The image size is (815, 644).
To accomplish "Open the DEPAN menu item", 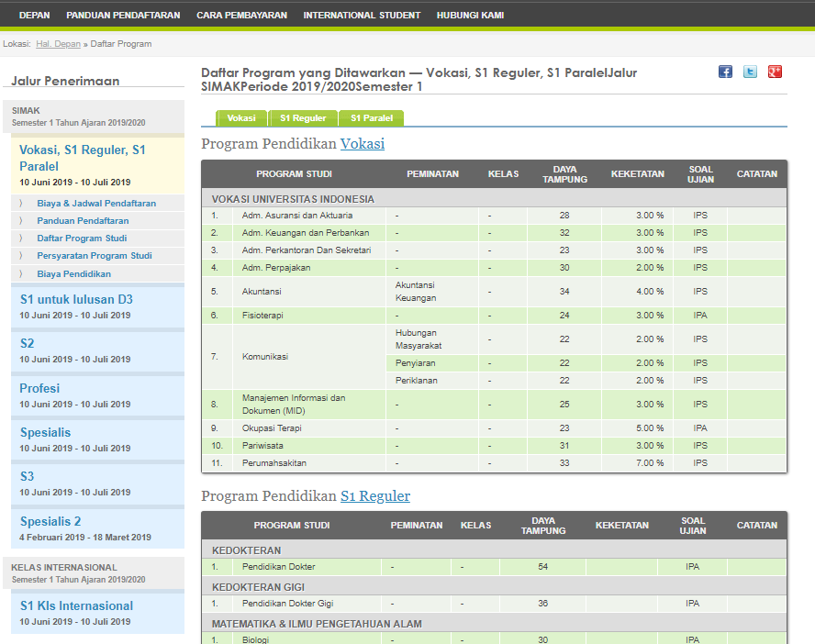I will click(34, 15).
